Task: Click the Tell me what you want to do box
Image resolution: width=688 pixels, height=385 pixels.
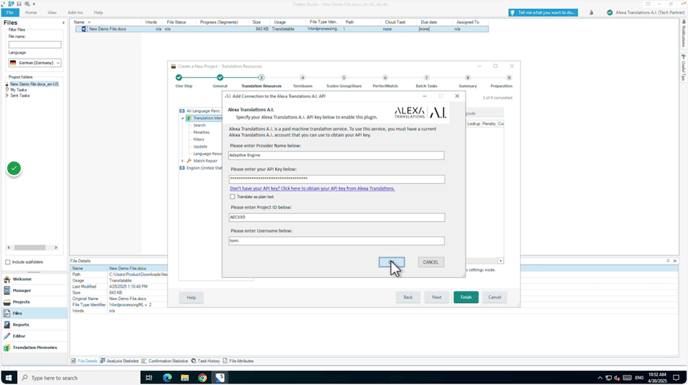Action: tap(543, 13)
